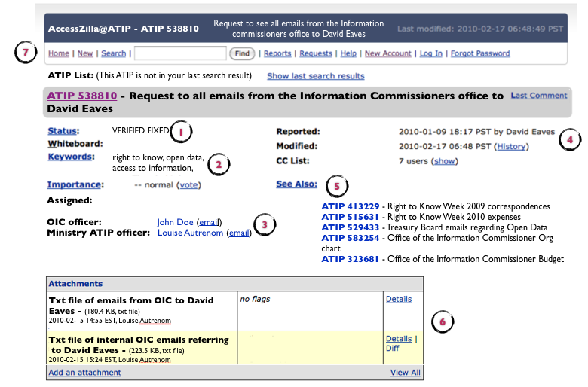
Task: Click Add an attachment
Action: (84, 373)
